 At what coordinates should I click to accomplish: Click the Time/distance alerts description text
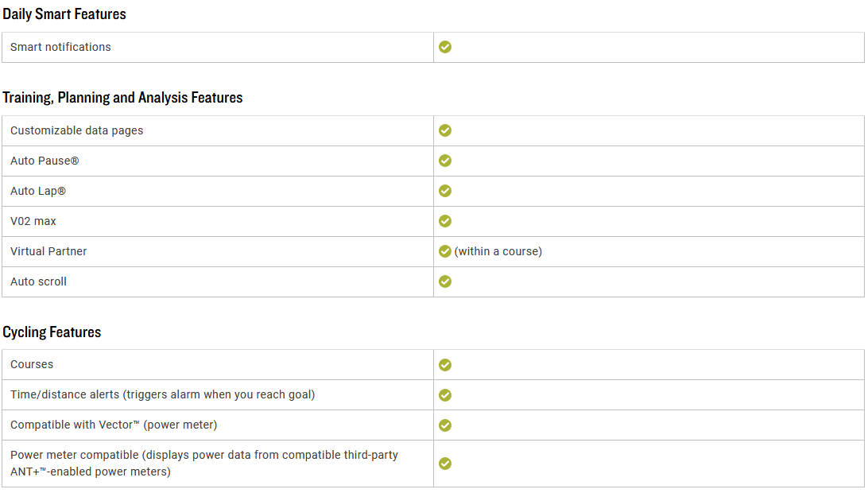(x=163, y=395)
